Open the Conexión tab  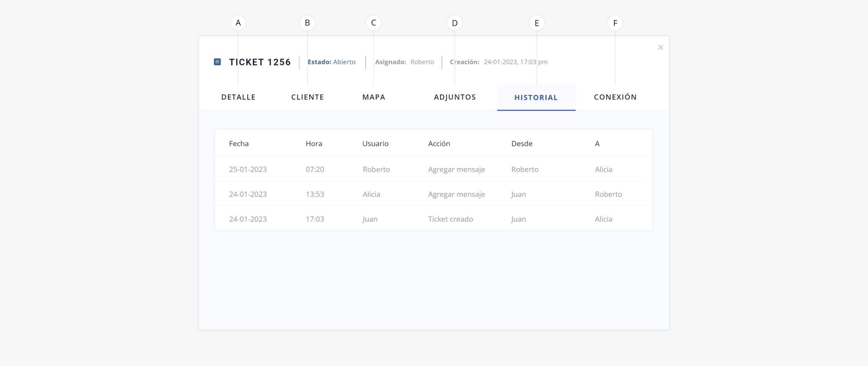[x=615, y=97]
